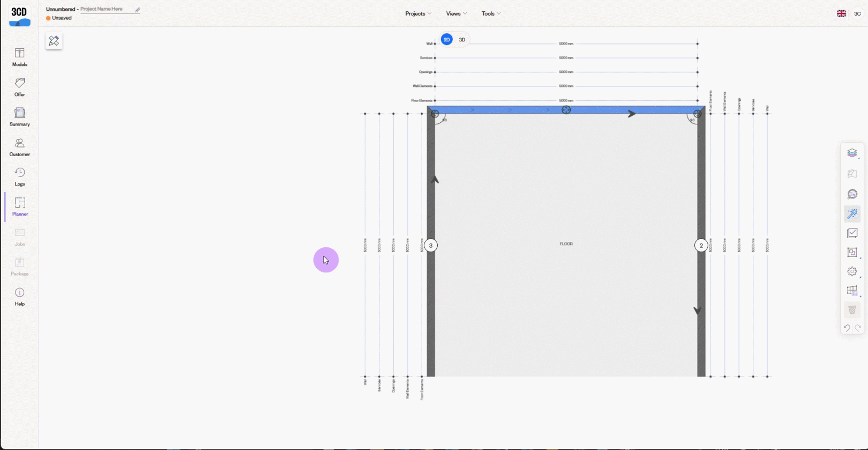This screenshot has width=868, height=450.
Task: Click the zoom magnifier tool icon
Action: pyautogui.click(x=852, y=194)
